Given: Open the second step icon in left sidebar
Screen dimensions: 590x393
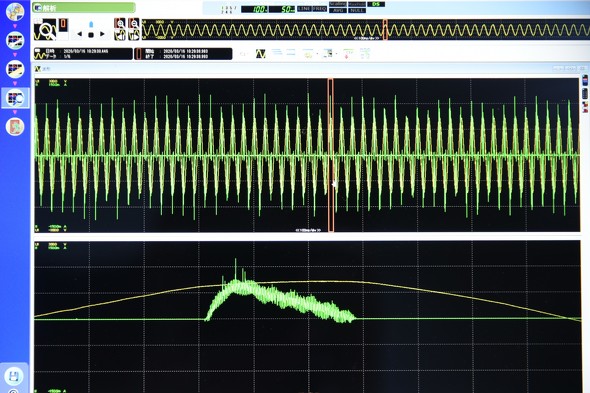Looking at the screenshot, I should (x=15, y=40).
